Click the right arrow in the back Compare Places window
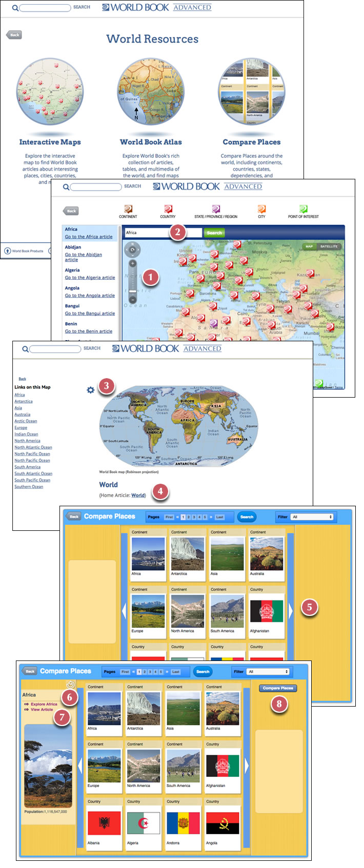Viewport: 364px width, 868px height. pos(291,611)
